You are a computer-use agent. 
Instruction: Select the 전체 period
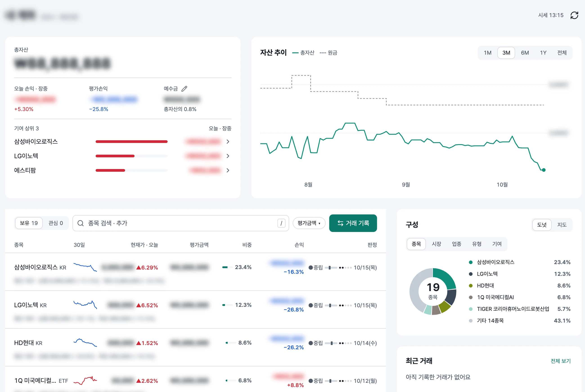coord(562,53)
